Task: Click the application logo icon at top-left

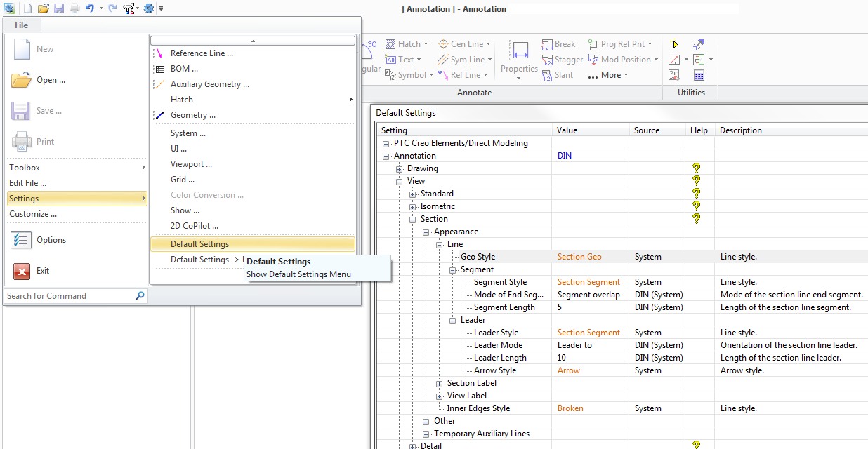Action: (x=9, y=8)
